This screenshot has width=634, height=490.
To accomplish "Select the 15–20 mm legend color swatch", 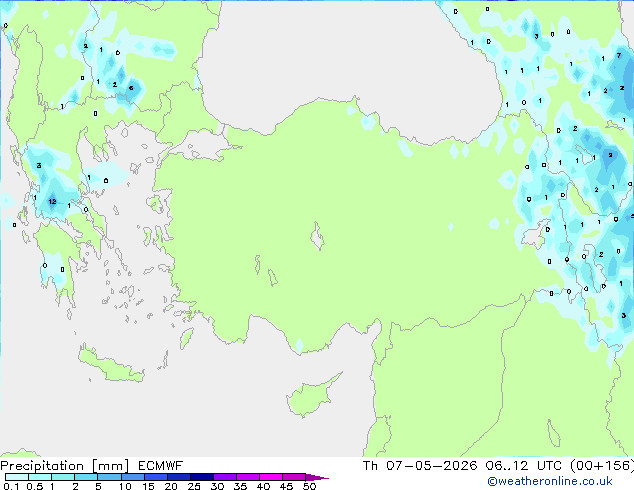I will pos(156,477).
